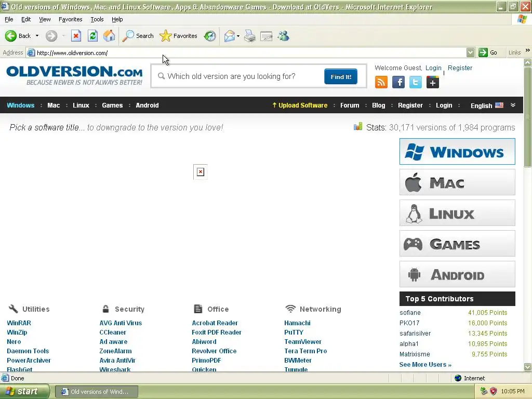Click the Edit toolbar icon beside printer
The image size is (532, 399).
pyautogui.click(x=267, y=36)
